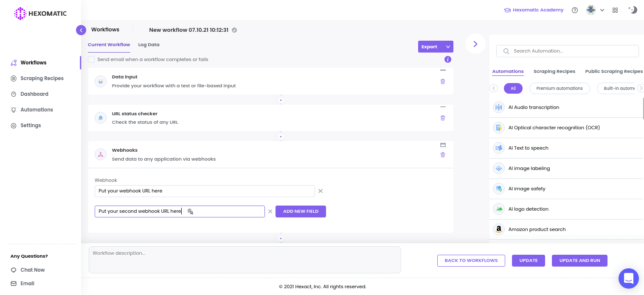
Task: Collapse the left sidebar with the arrow
Action: pos(81,30)
